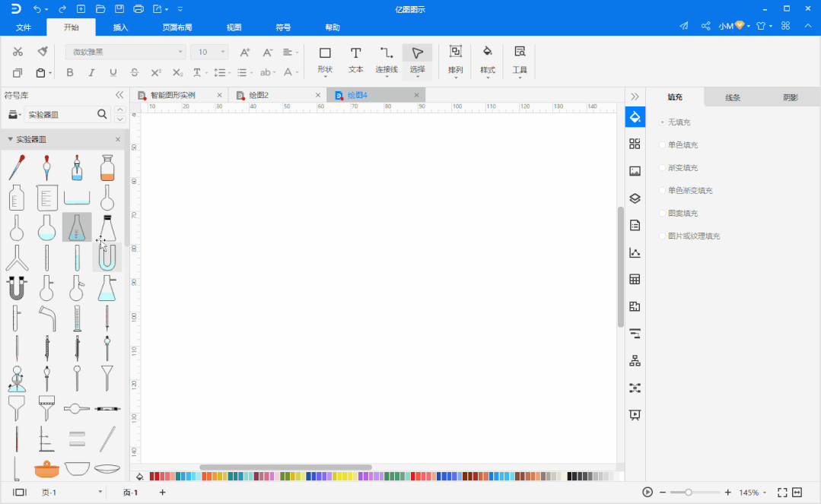This screenshot has width=821, height=504.
Task: Switch to the 页面布局 ribbon tab
Action: click(x=177, y=27)
